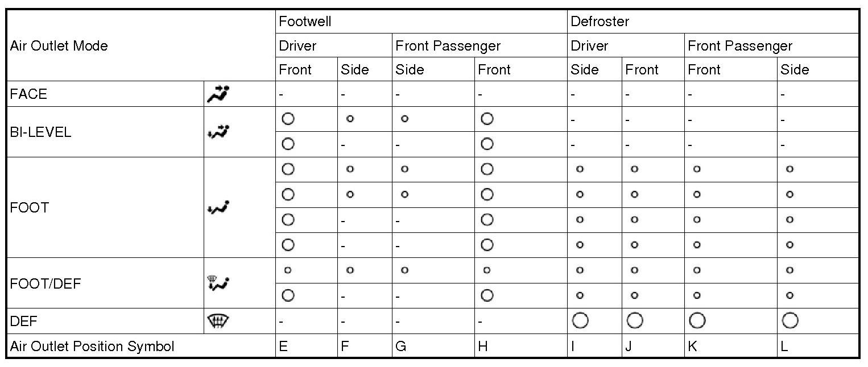Image resolution: width=868 pixels, height=367 pixels.
Task: Click position symbol letter E
Action: tap(283, 346)
